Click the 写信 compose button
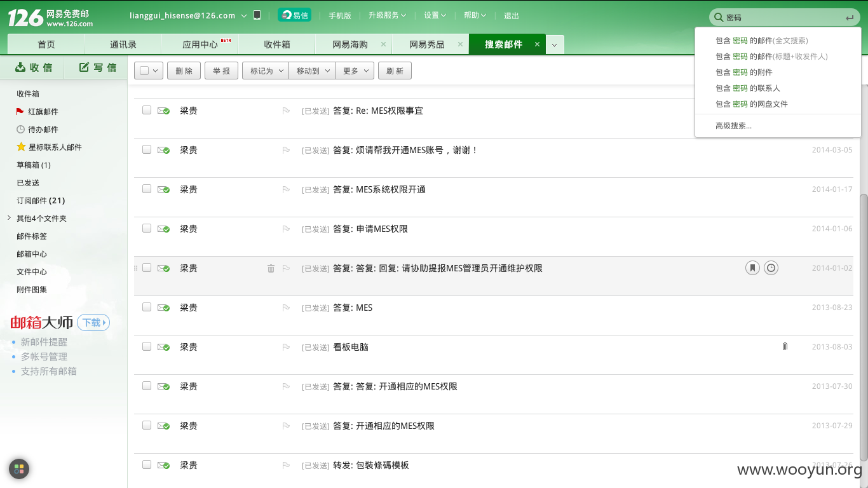 [x=98, y=67]
